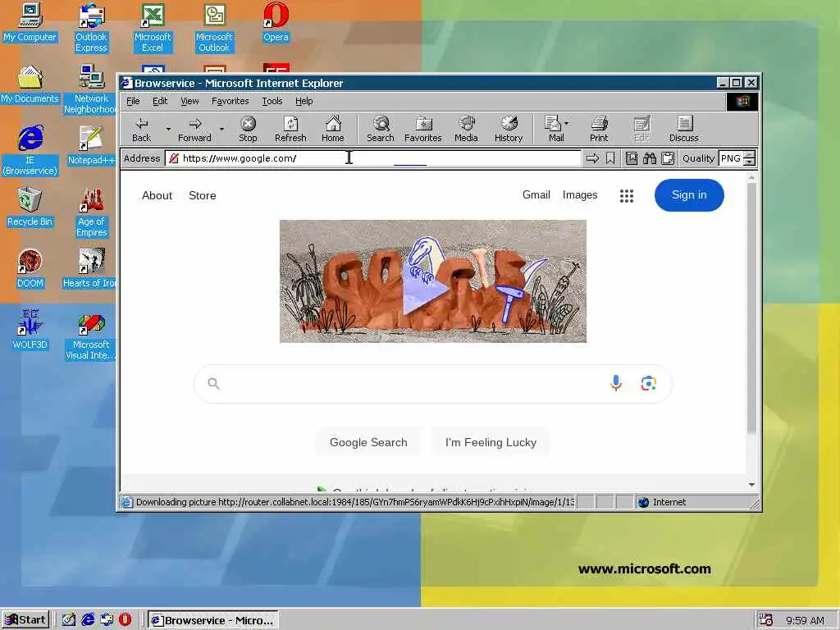
Task: Open the Outlook Express desktop icon
Action: coord(91,28)
